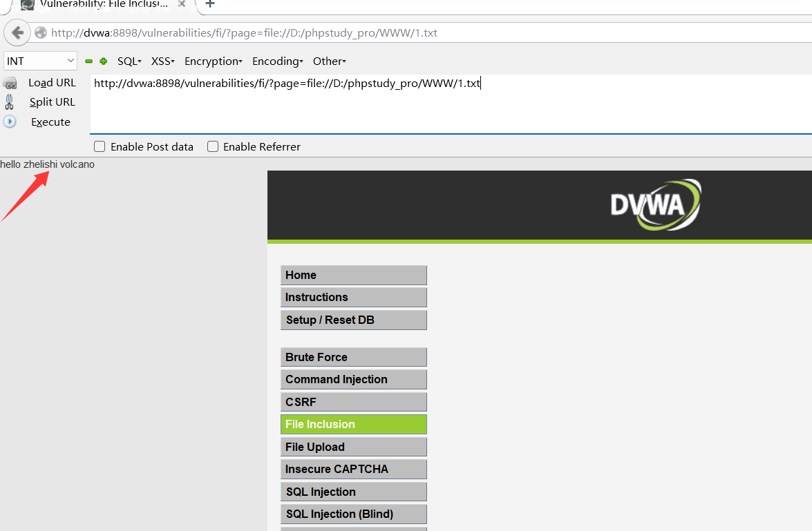This screenshot has width=812, height=531.
Task: Click the Execute play icon
Action: [10, 122]
